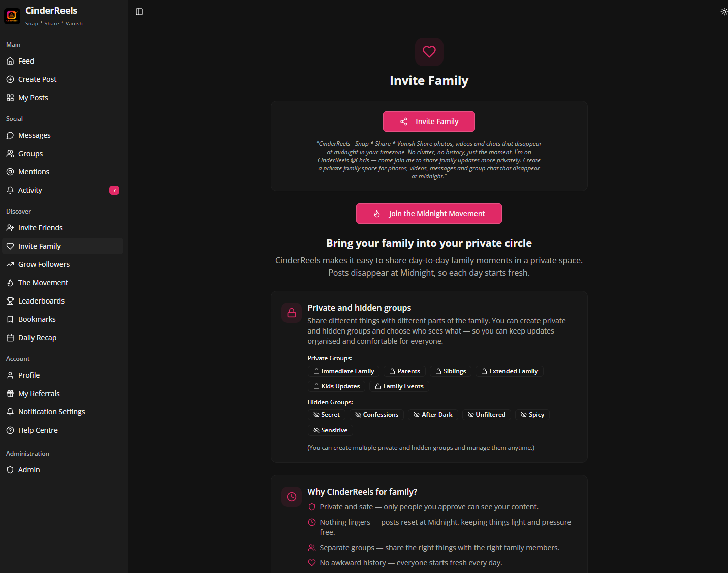The width and height of the screenshot is (728, 573).
Task: Click the My Referrals gift icon
Action: [10, 394]
